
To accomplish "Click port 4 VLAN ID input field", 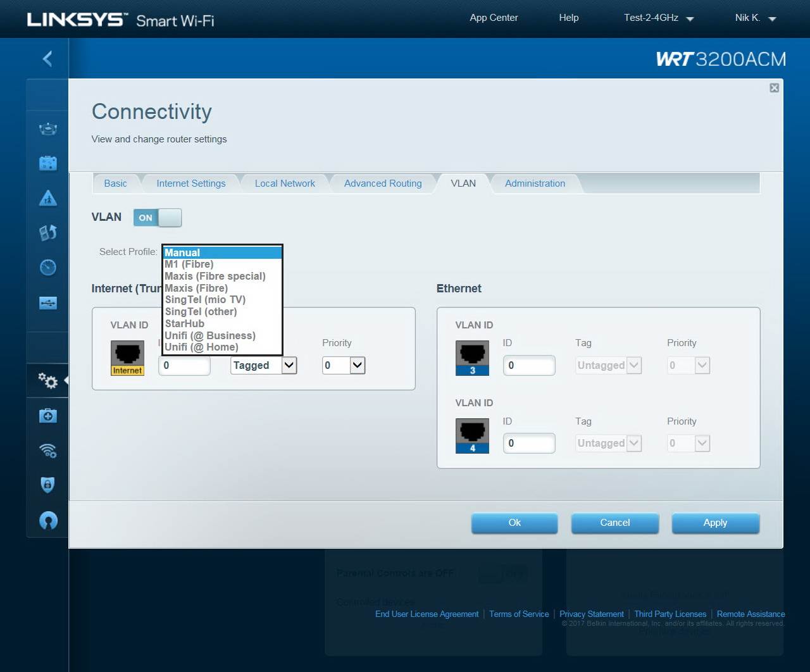I will tap(529, 443).
